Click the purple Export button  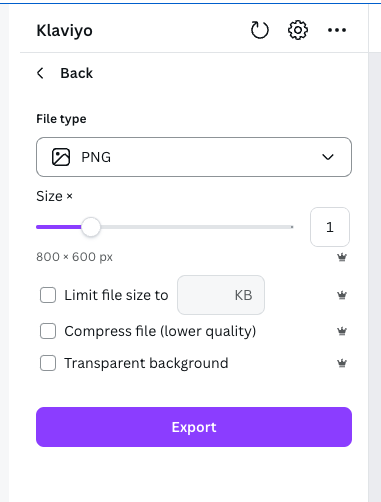pos(194,427)
